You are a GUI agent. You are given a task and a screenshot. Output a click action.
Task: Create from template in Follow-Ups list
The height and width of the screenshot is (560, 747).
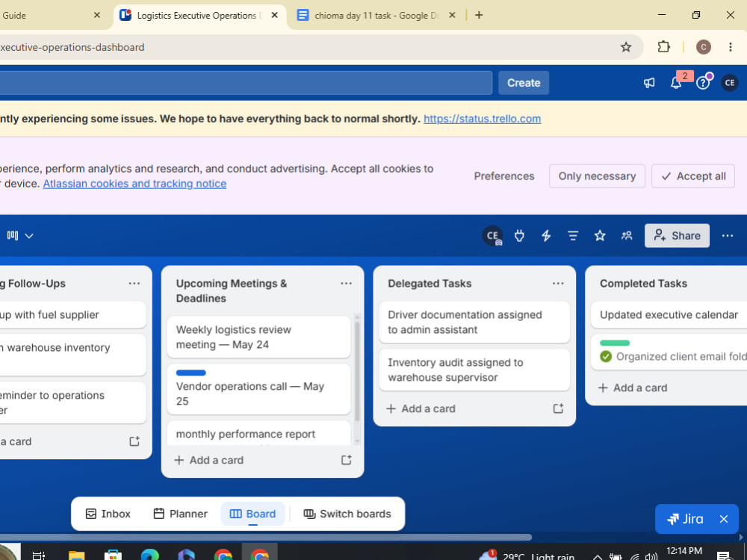[x=134, y=441]
